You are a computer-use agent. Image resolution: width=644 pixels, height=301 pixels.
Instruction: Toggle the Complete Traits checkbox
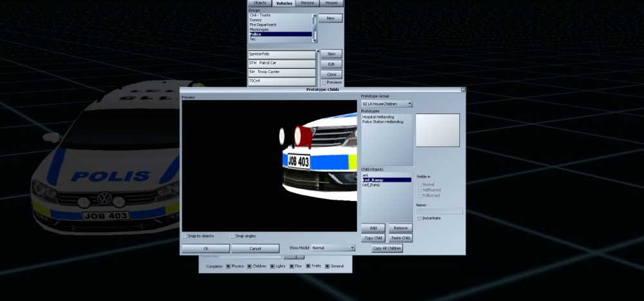[308, 266]
